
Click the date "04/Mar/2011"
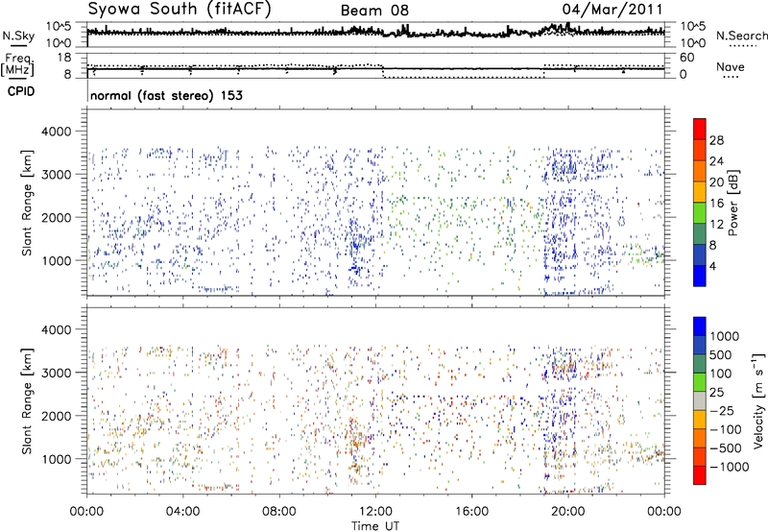[612, 10]
